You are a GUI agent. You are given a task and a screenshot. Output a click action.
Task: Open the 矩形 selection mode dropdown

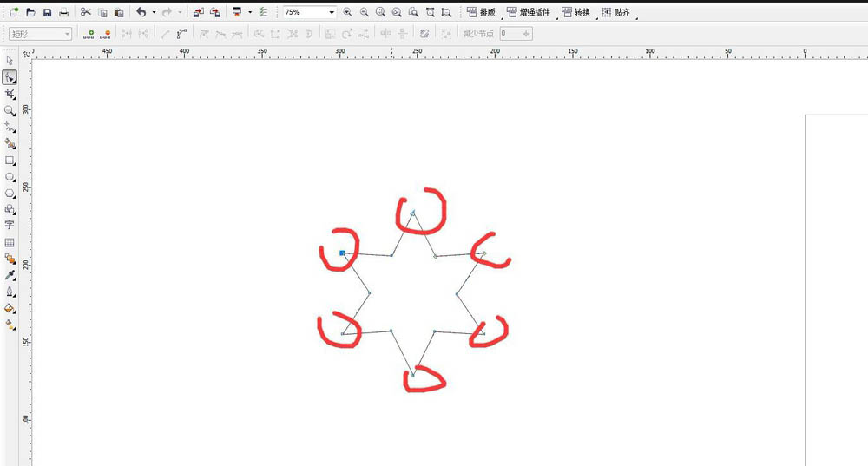[x=41, y=34]
